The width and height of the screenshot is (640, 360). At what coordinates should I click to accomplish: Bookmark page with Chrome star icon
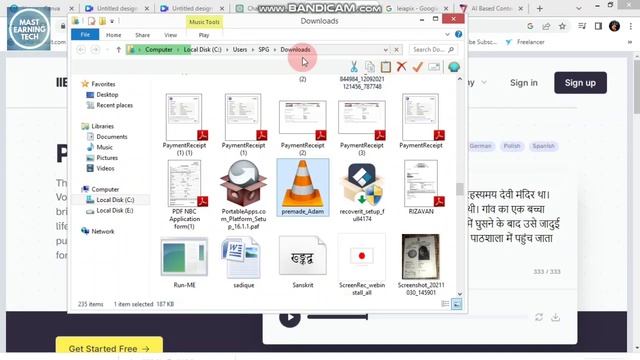(x=562, y=27)
